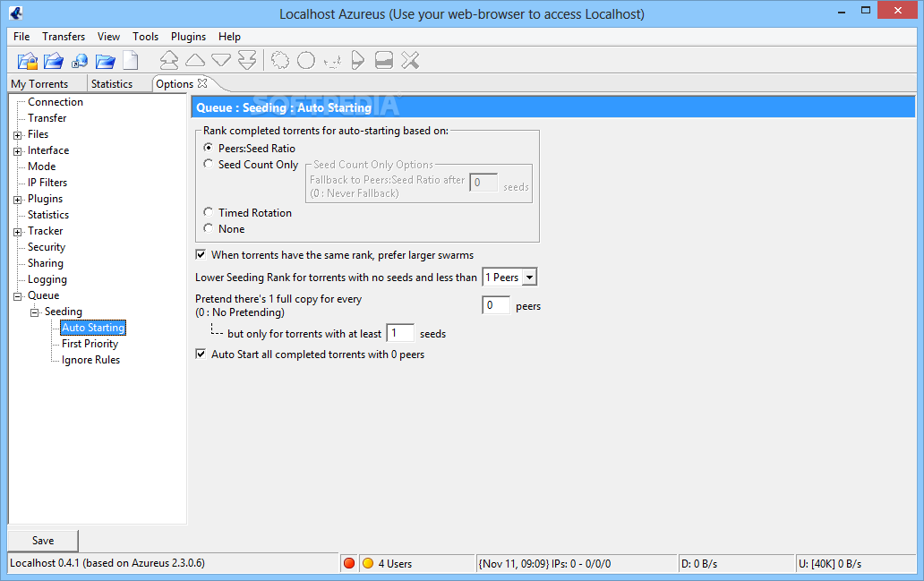Screen dimensions: 924x581
Task: Click the faint dotted icon after the circle
Action: (x=332, y=61)
